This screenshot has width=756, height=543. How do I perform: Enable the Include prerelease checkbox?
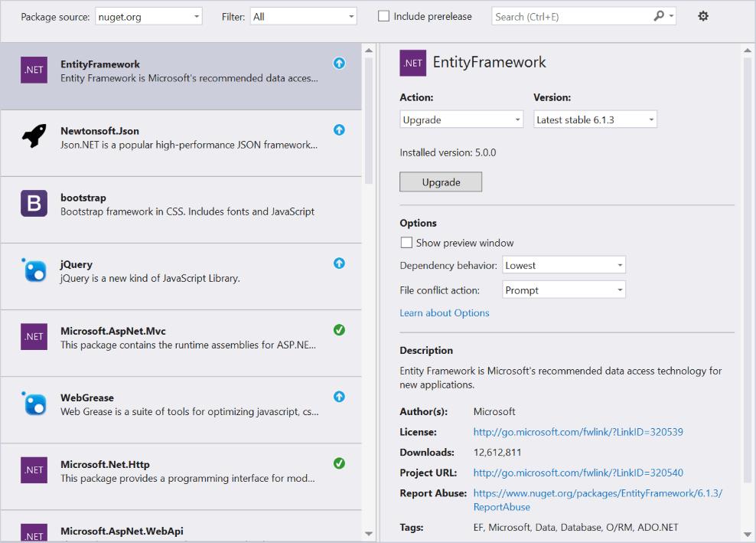383,16
